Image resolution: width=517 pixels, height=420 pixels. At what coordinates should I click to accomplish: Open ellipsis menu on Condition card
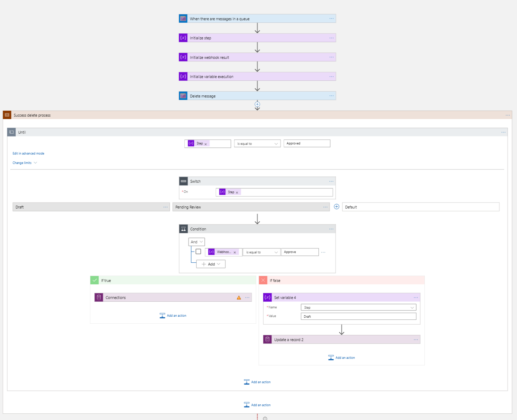[x=331, y=229]
